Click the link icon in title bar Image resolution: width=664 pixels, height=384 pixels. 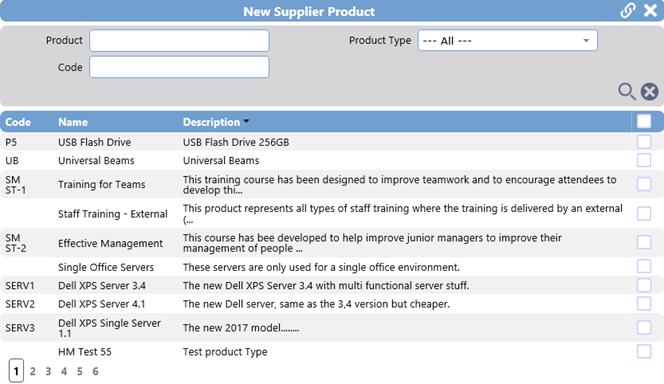click(628, 11)
